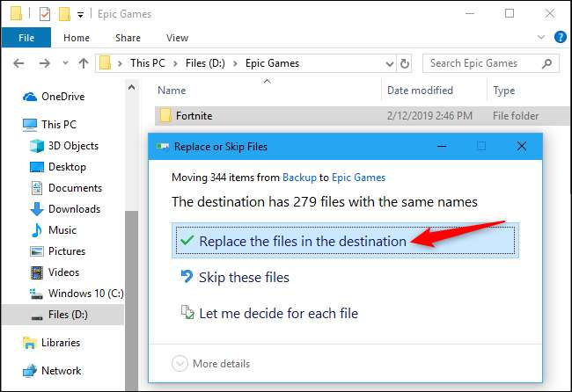Click the Properties checkmark icon in title bar
The image size is (572, 392).
tap(45, 14)
